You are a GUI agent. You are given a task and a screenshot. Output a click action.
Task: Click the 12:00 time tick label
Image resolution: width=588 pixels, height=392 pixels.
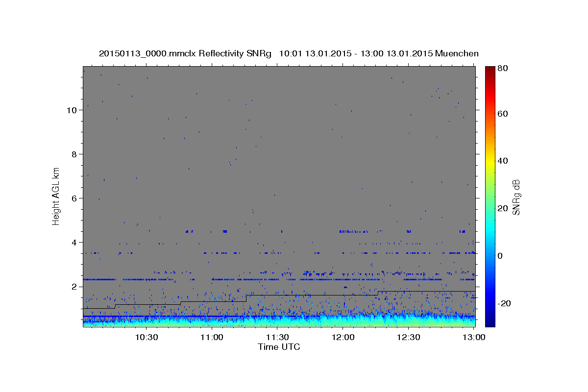[x=343, y=337]
